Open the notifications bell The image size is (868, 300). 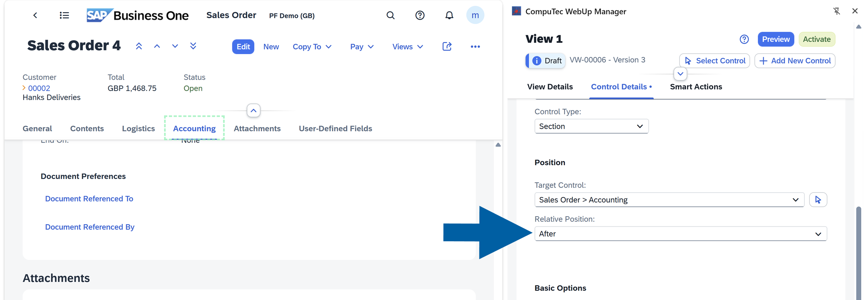pos(449,15)
